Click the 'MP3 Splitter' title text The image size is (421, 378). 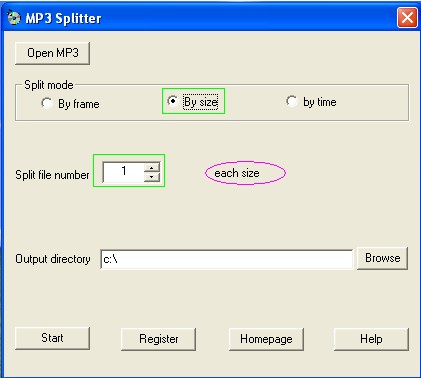[63, 18]
